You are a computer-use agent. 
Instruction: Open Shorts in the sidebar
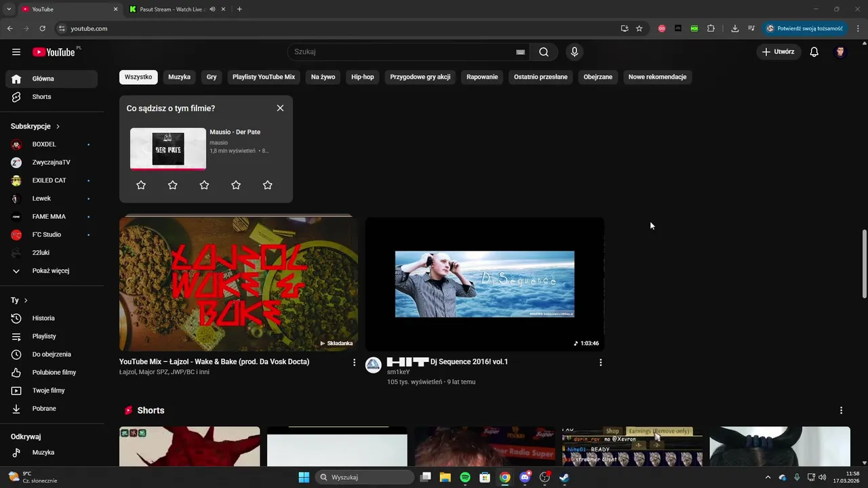[52, 97]
